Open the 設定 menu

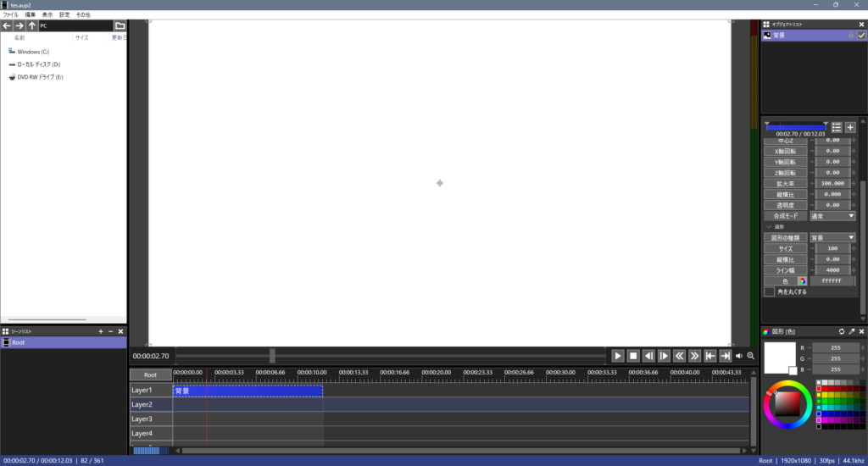coord(64,14)
